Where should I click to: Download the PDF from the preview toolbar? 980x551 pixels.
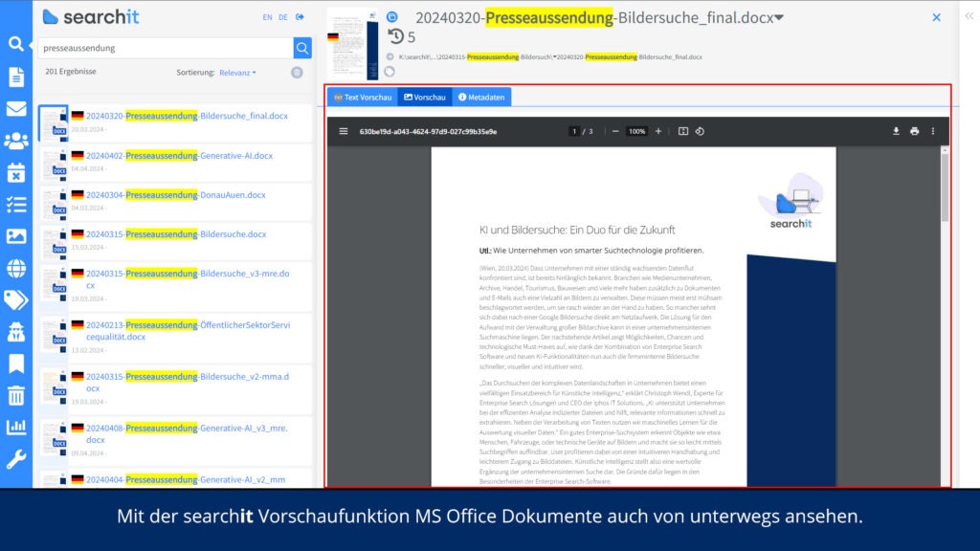coord(897,131)
